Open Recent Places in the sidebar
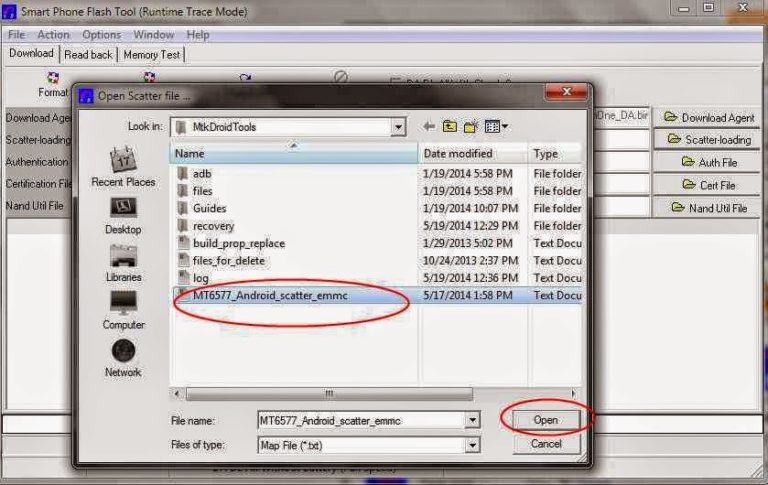Viewport: 768px width, 485px height. coord(123,167)
